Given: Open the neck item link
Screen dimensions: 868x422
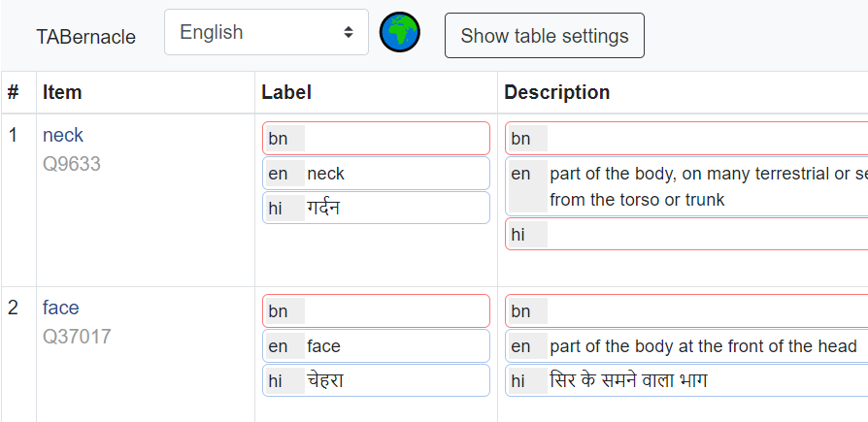Looking at the screenshot, I should pos(63,135).
